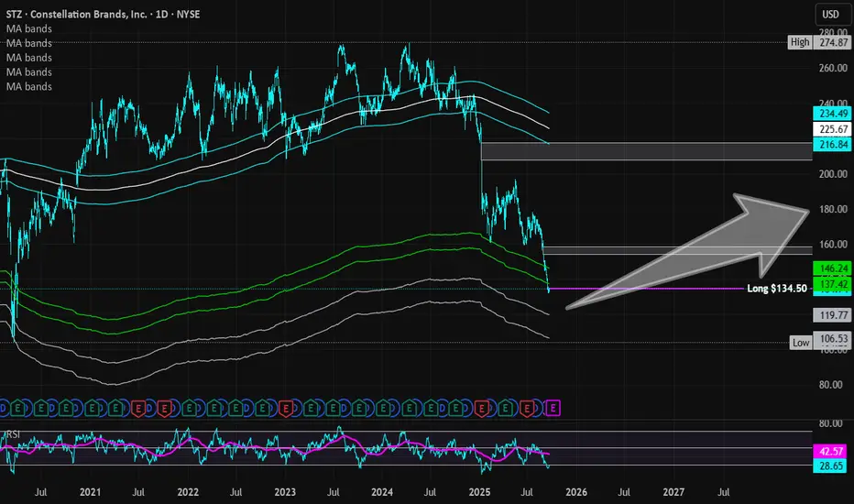Click the High label tag
The width and height of the screenshot is (854, 504).
tap(800, 42)
